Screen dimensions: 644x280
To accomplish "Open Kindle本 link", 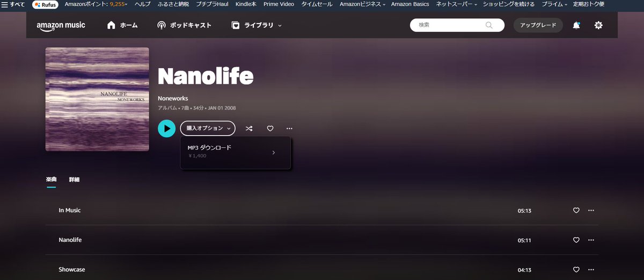I will (246, 4).
